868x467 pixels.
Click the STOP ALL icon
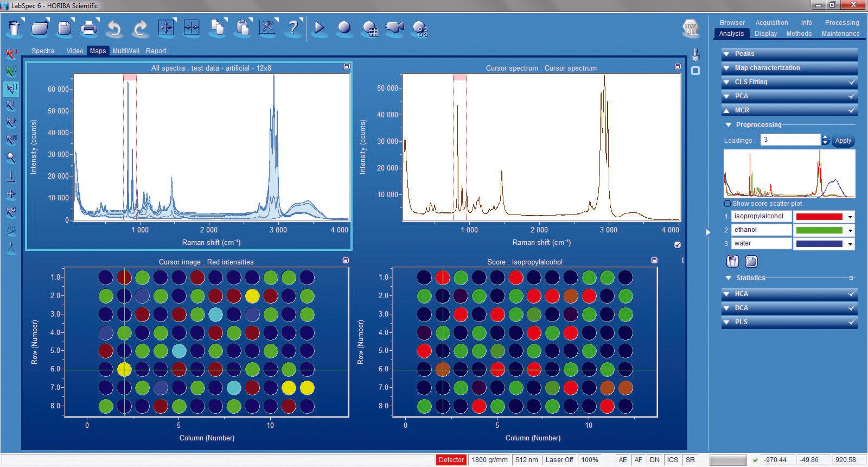[x=691, y=28]
